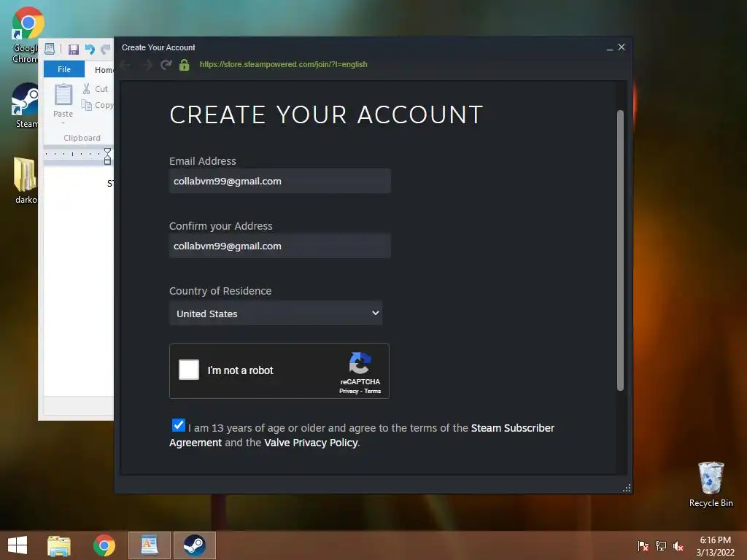Image resolution: width=747 pixels, height=560 pixels.
Task: Uncheck the 13 years of age agreement
Action: (178, 425)
